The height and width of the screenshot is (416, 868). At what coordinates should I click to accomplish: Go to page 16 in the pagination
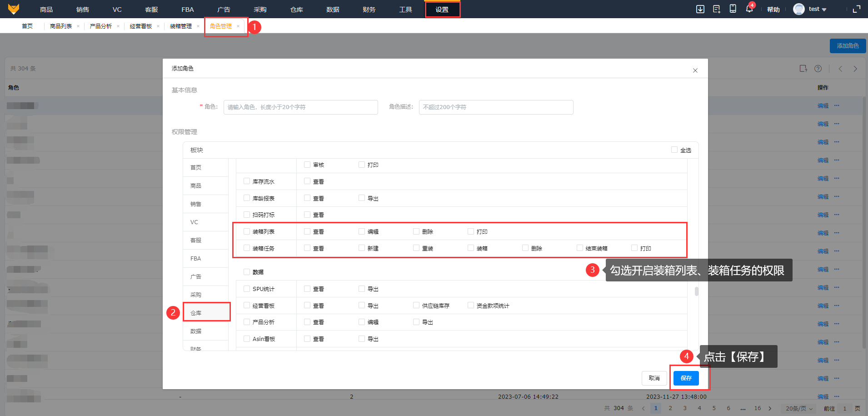(x=758, y=408)
